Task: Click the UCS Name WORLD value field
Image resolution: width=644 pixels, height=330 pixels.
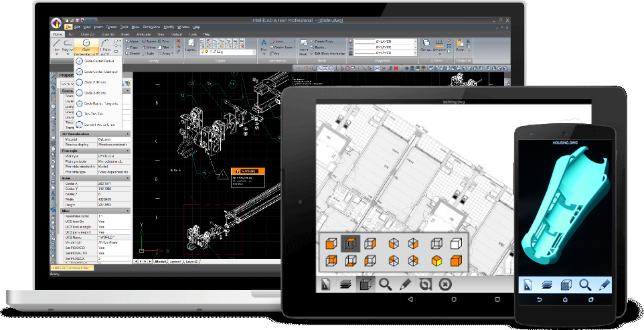Action: tap(114, 237)
